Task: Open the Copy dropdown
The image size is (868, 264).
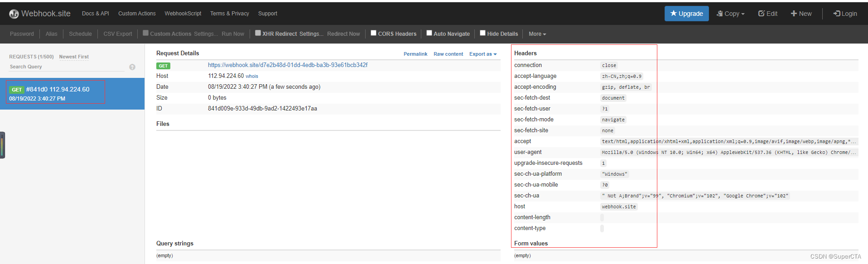Action: (730, 14)
